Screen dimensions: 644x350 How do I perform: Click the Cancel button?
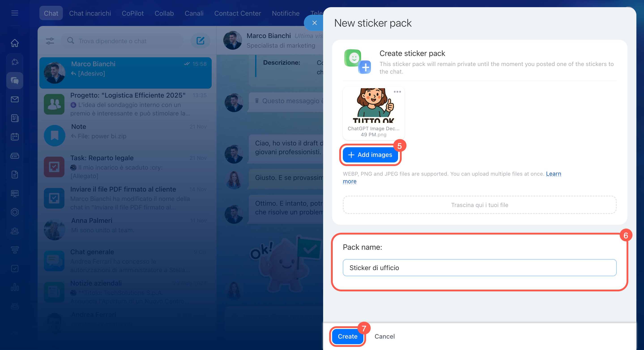point(384,336)
